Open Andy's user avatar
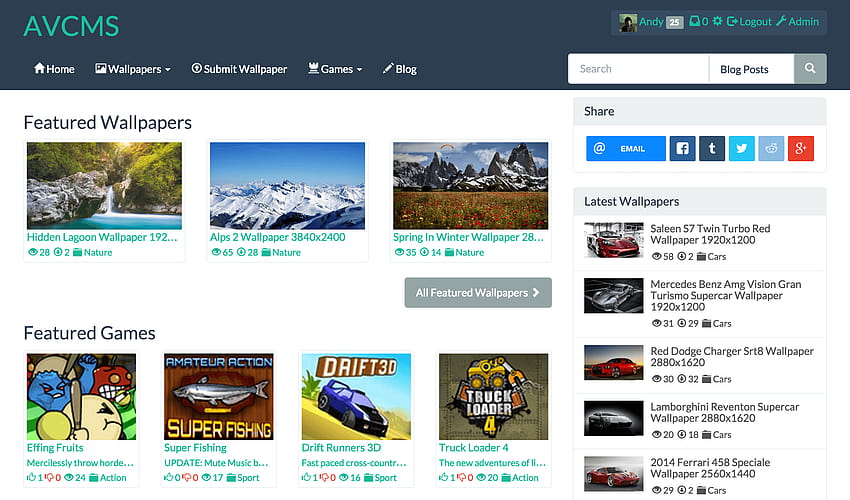Viewport: 850px width, 500px height. (628, 22)
